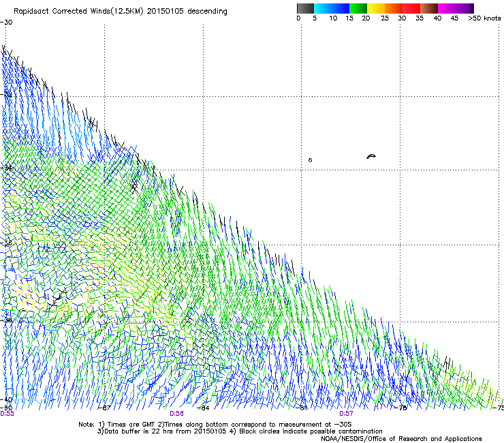Screen dimensions: 504x443
Task: Click the "20150105" date in the title
Action: point(166,12)
